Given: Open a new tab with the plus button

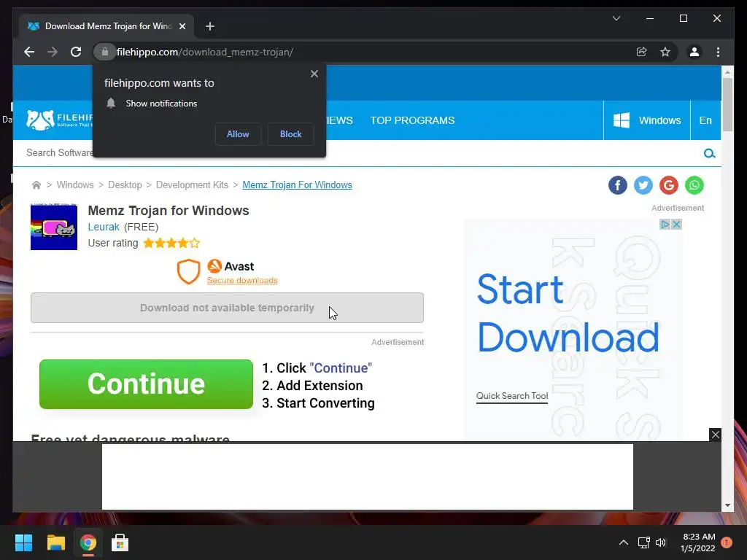Looking at the screenshot, I should point(210,26).
